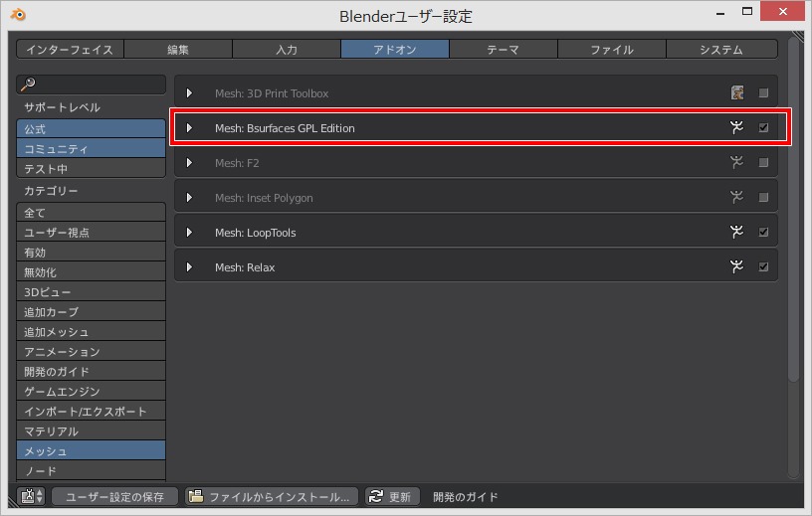Image resolution: width=812 pixels, height=516 pixels.
Task: Click ユーザー設定の保存 button
Action: (x=114, y=497)
